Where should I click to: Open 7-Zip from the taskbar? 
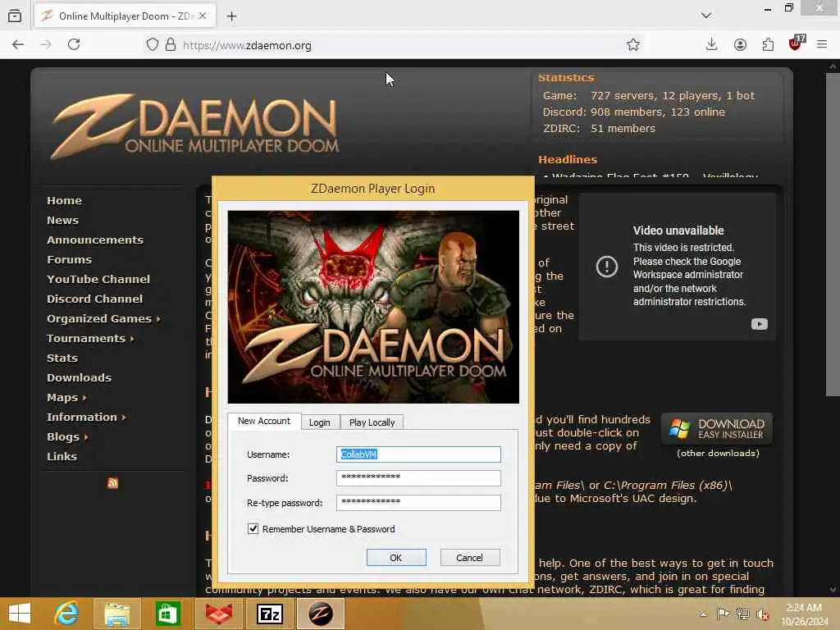269,614
